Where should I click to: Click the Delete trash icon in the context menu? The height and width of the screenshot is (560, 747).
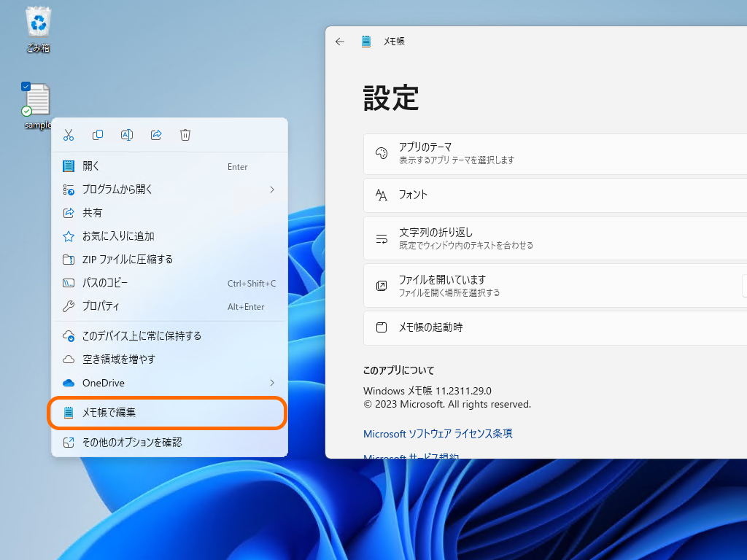[x=185, y=135]
